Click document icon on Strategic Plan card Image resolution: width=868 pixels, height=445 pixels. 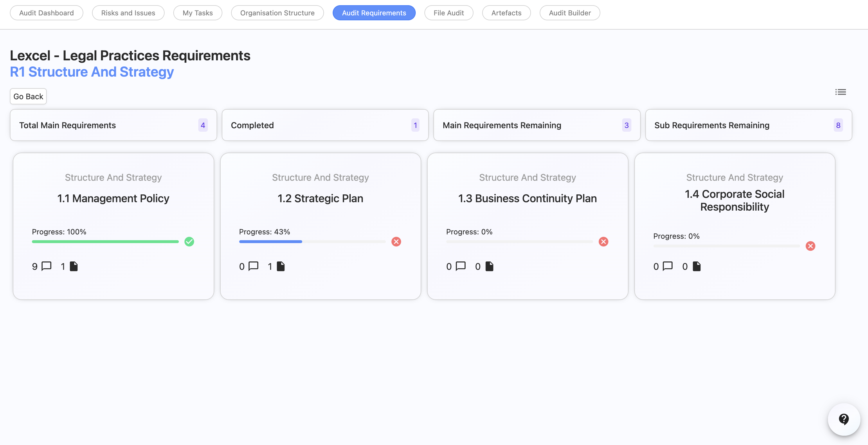pos(281,266)
